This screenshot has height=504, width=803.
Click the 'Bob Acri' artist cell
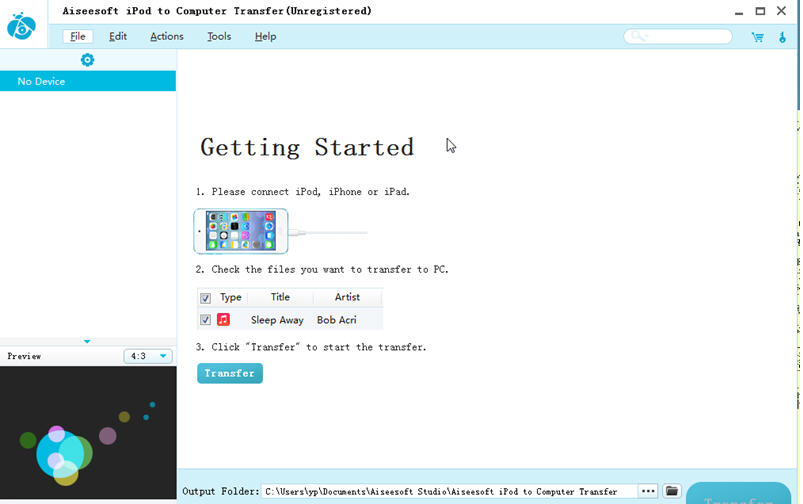pyautogui.click(x=336, y=320)
